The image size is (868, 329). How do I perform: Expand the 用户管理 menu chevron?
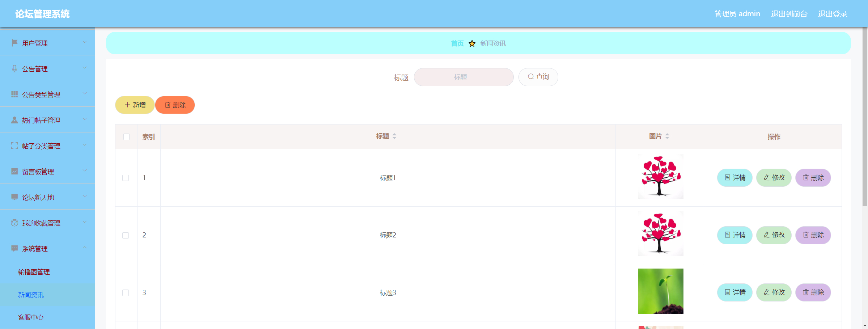85,42
